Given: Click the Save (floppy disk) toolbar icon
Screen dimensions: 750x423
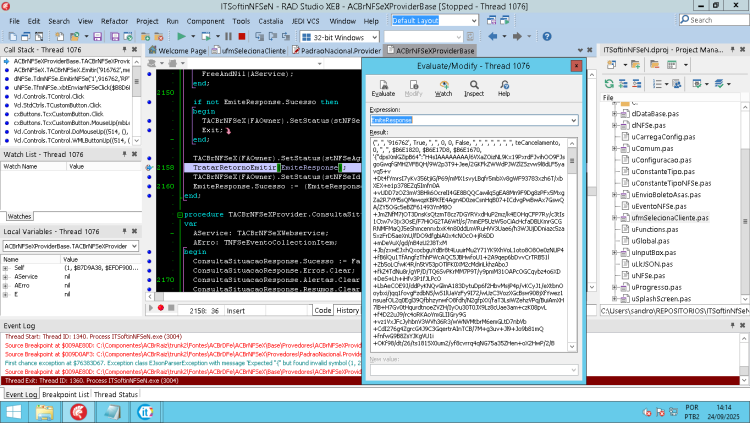Looking at the screenshot, I should pos(98,36).
